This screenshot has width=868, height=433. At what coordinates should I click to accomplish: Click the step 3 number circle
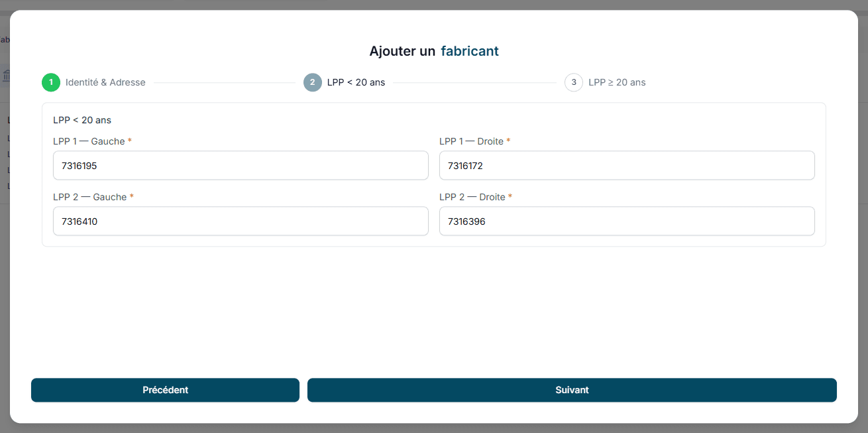point(574,82)
